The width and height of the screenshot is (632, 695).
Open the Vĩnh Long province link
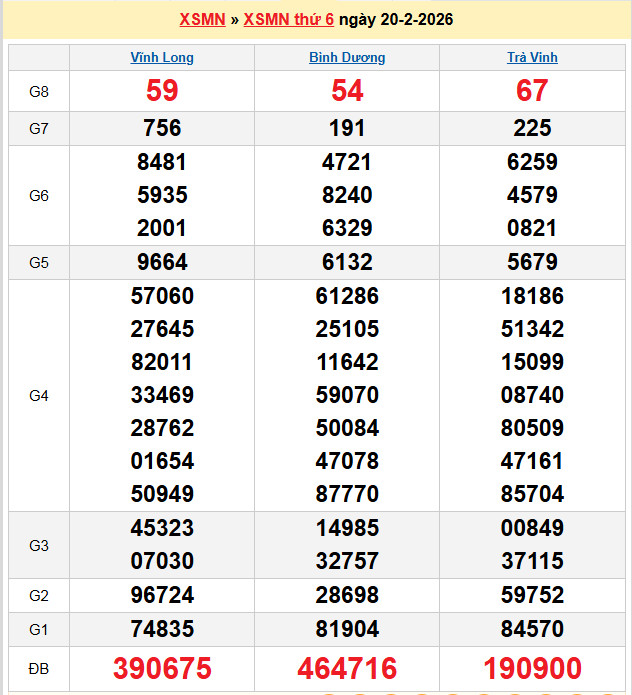click(x=162, y=58)
